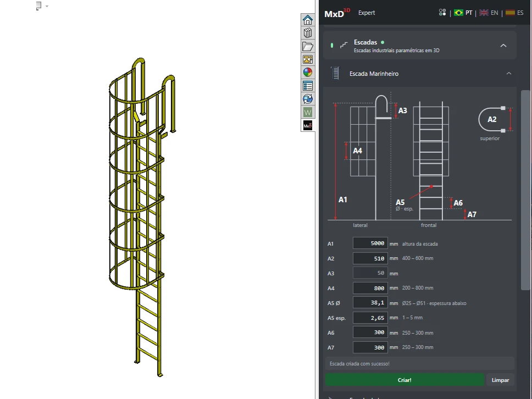Viewport: 532px width, 399px height.
Task: Click the Brazilian flag icon
Action: 458,13
